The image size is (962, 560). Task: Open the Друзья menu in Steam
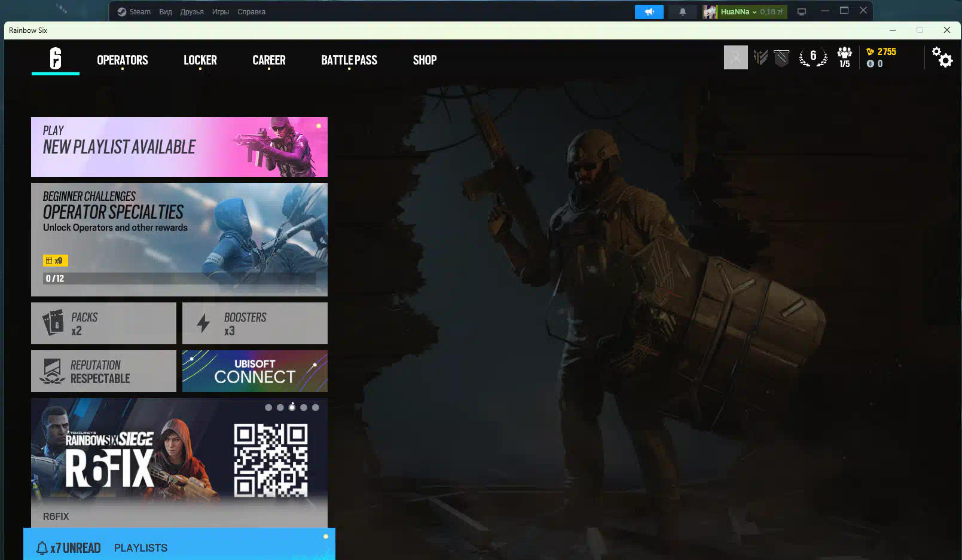(192, 11)
